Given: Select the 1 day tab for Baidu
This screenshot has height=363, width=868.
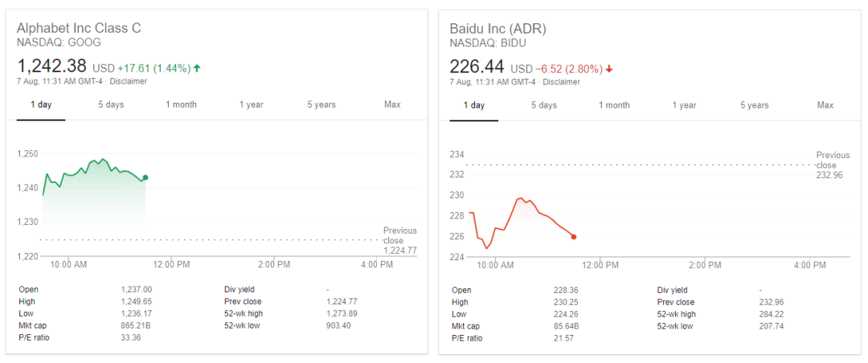Looking at the screenshot, I should [474, 105].
